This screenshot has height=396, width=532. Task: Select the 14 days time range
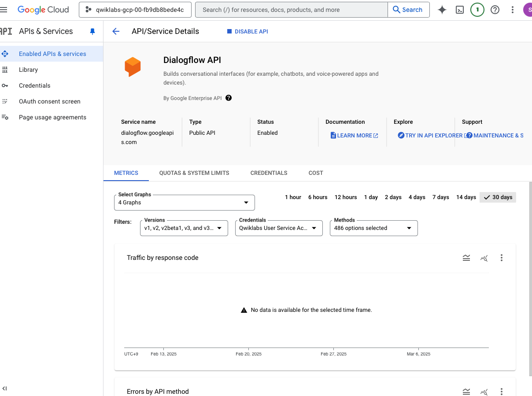click(466, 197)
